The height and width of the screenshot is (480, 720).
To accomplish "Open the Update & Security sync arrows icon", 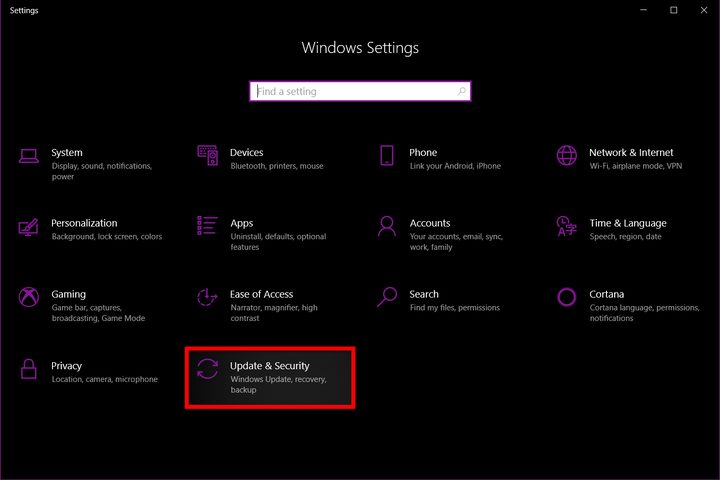I will pos(207,369).
